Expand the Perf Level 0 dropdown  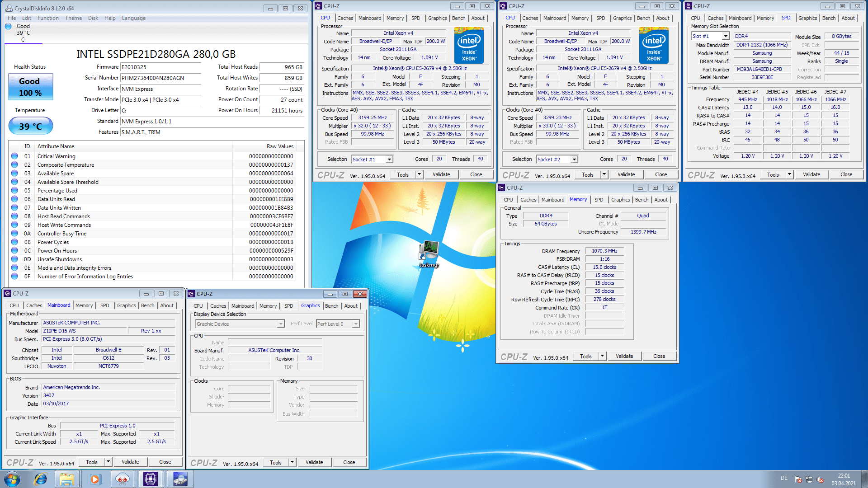pos(356,324)
